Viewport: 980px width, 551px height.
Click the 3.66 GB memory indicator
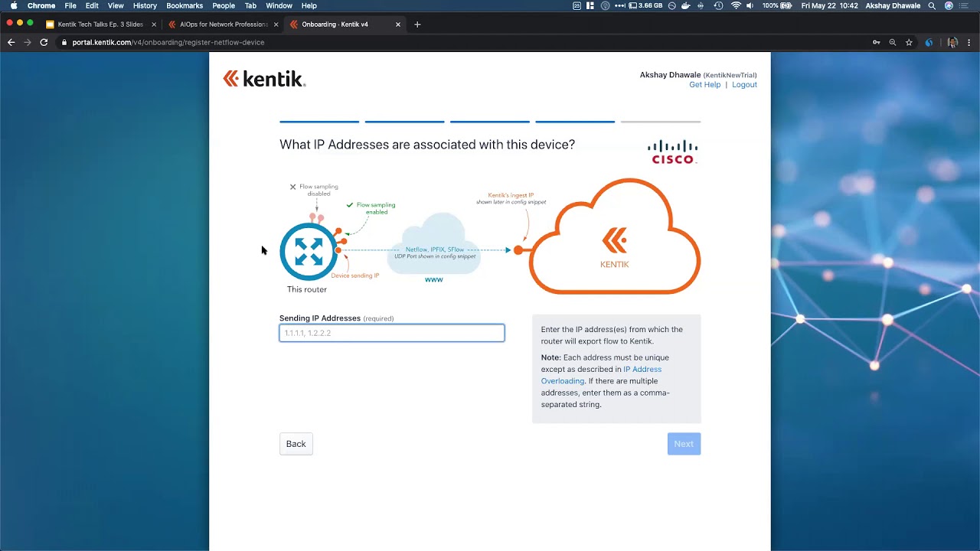coord(645,5)
